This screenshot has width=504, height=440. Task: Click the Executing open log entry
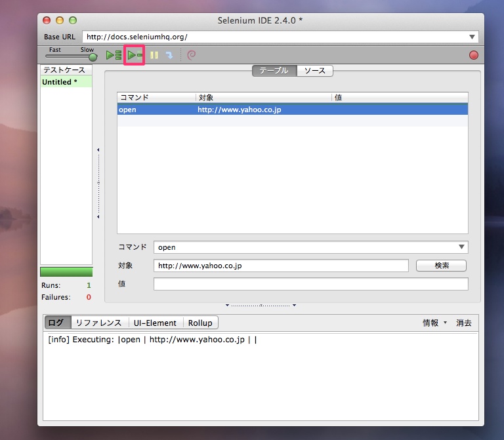coord(152,340)
